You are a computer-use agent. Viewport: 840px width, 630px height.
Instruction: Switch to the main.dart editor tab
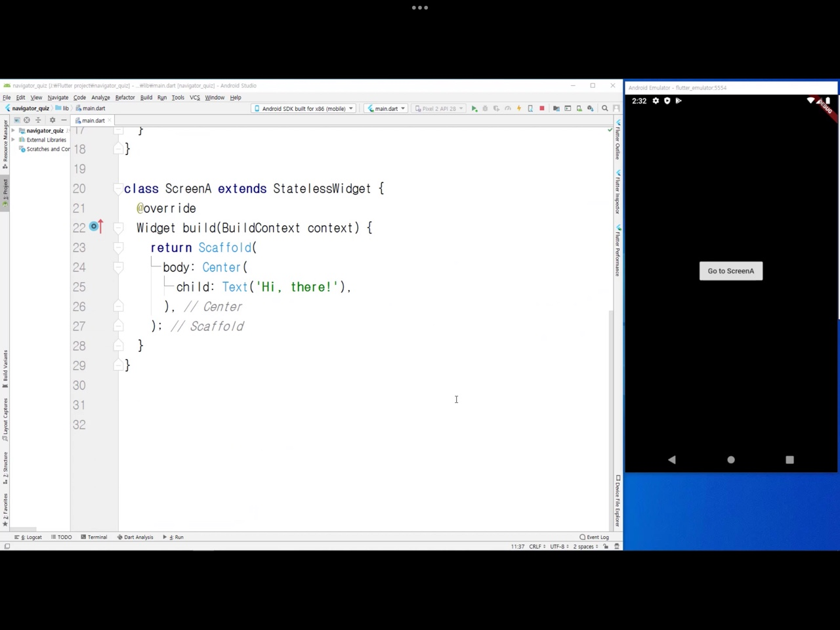pos(93,120)
